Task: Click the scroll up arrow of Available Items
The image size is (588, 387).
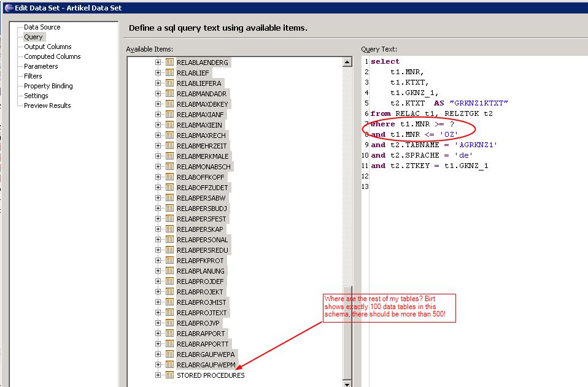Action: (347, 62)
